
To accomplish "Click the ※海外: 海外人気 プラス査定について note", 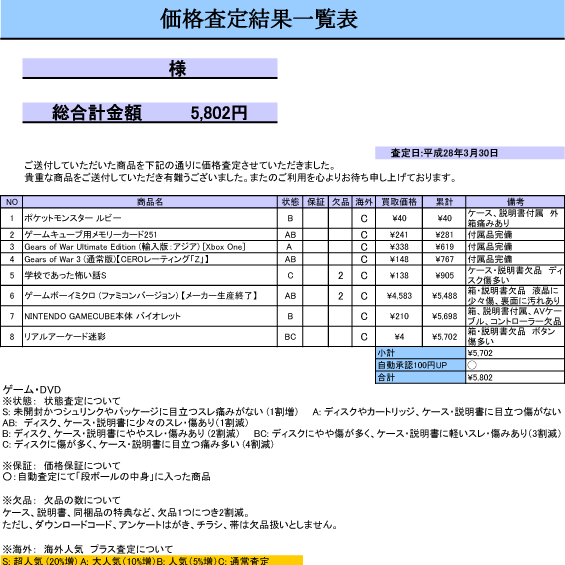I will tap(88, 549).
